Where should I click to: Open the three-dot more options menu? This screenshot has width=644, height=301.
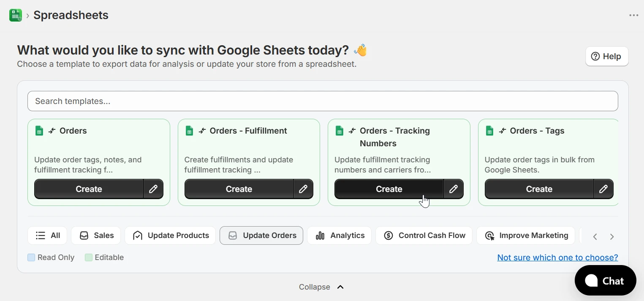pyautogui.click(x=634, y=15)
